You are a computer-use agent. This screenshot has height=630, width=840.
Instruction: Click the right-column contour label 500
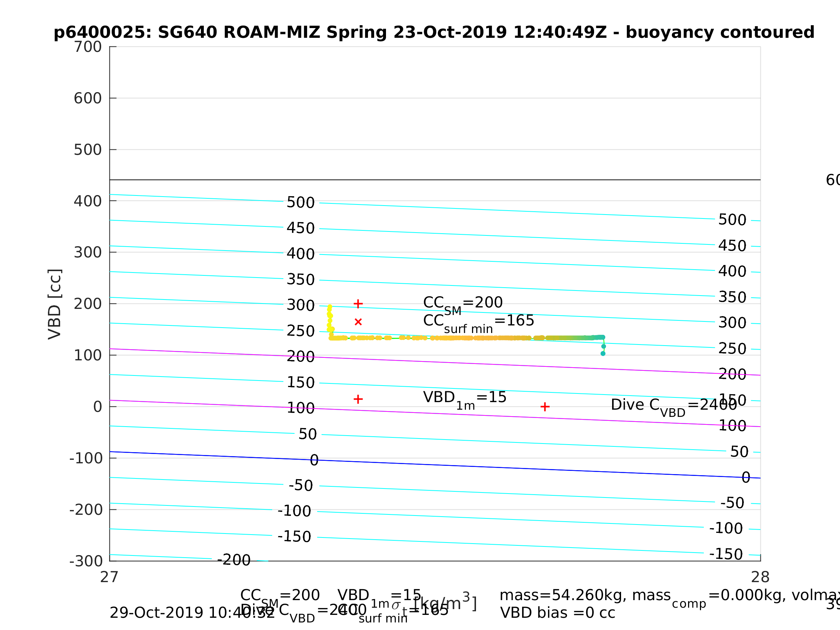click(x=733, y=220)
